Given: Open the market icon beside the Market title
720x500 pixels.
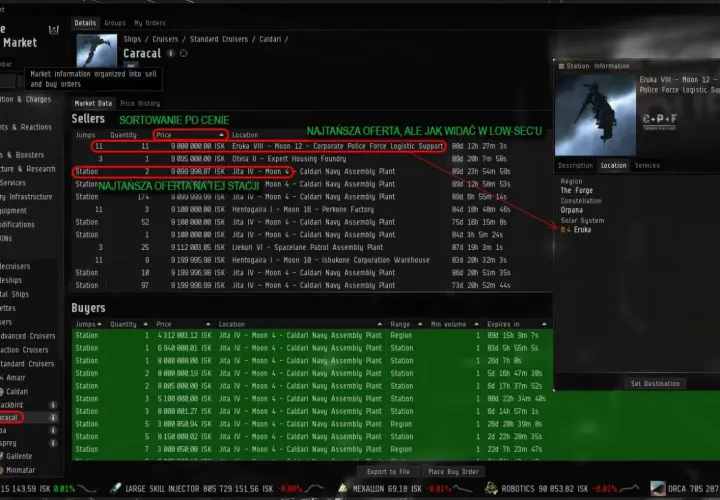Looking at the screenshot, I should [x=54, y=30].
